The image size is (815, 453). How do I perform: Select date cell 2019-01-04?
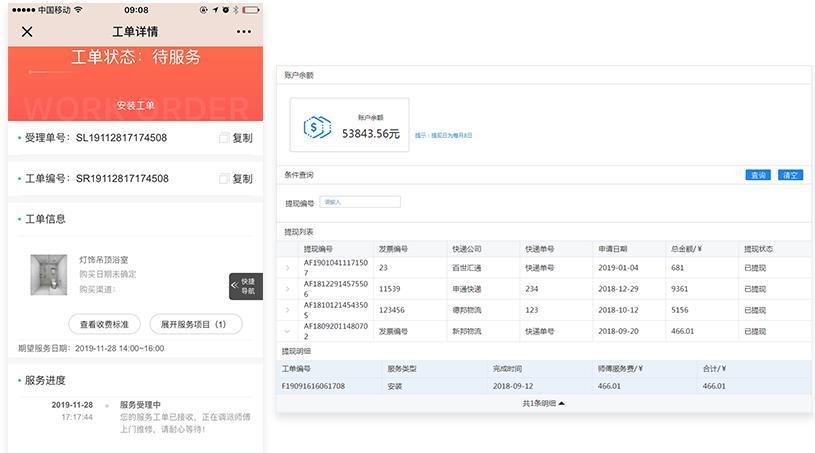tap(619, 268)
